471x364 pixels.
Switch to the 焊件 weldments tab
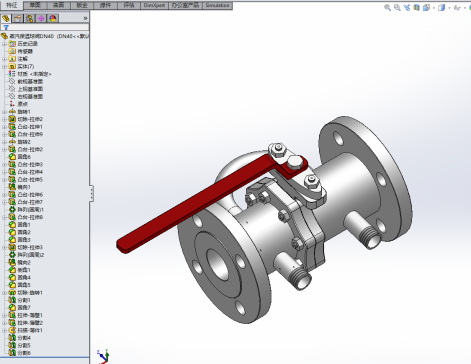click(x=105, y=5)
